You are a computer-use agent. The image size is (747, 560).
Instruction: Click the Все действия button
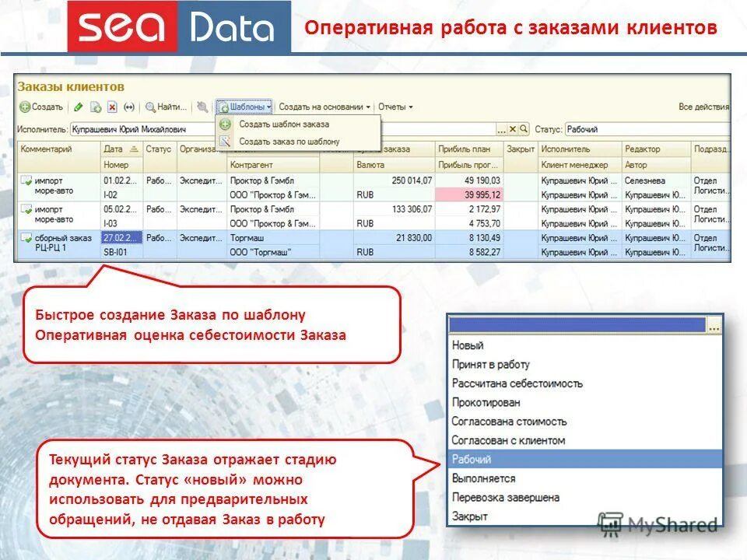704,107
